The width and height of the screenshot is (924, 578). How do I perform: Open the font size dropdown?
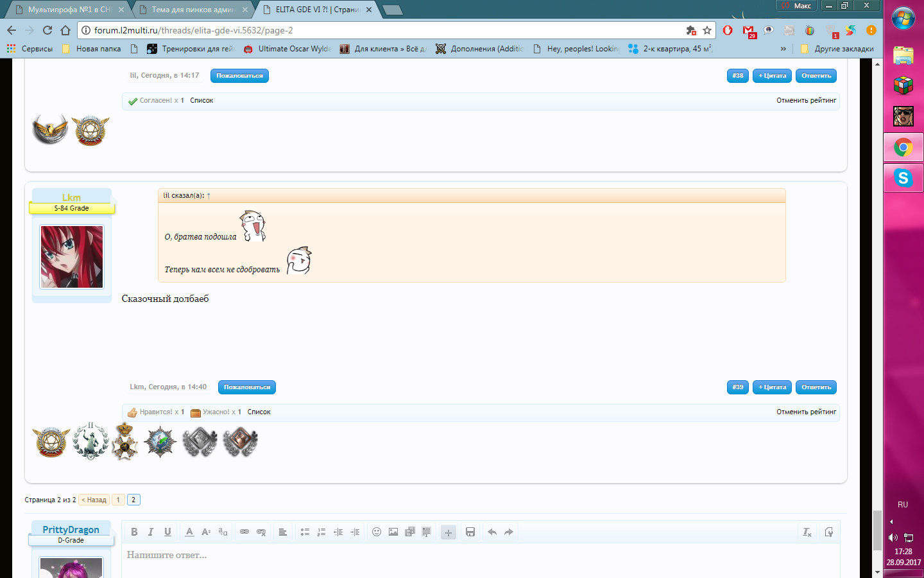(x=206, y=532)
